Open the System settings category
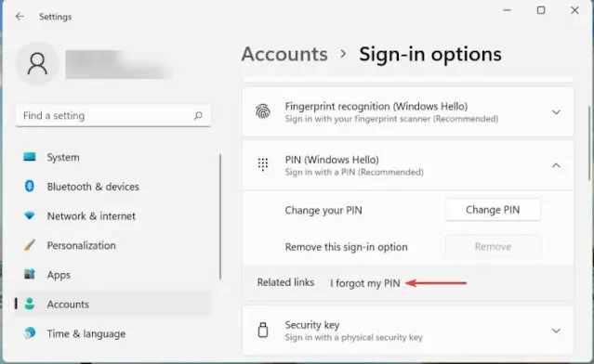This screenshot has width=594, height=364. pos(112,157)
